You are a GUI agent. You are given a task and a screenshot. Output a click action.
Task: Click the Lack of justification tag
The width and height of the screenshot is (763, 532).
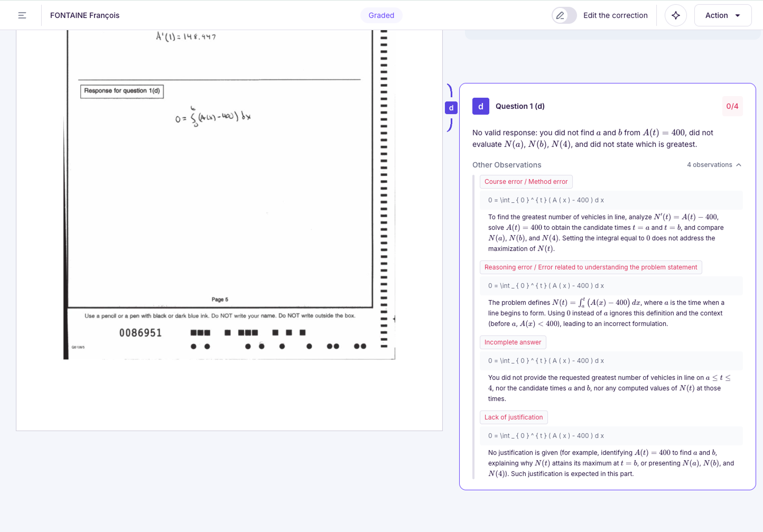[514, 417]
